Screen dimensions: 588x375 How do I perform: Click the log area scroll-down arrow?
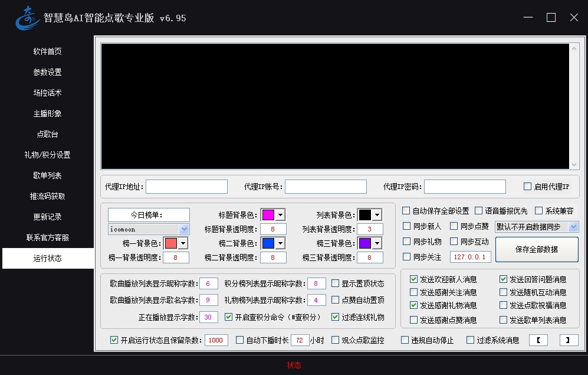(574, 165)
